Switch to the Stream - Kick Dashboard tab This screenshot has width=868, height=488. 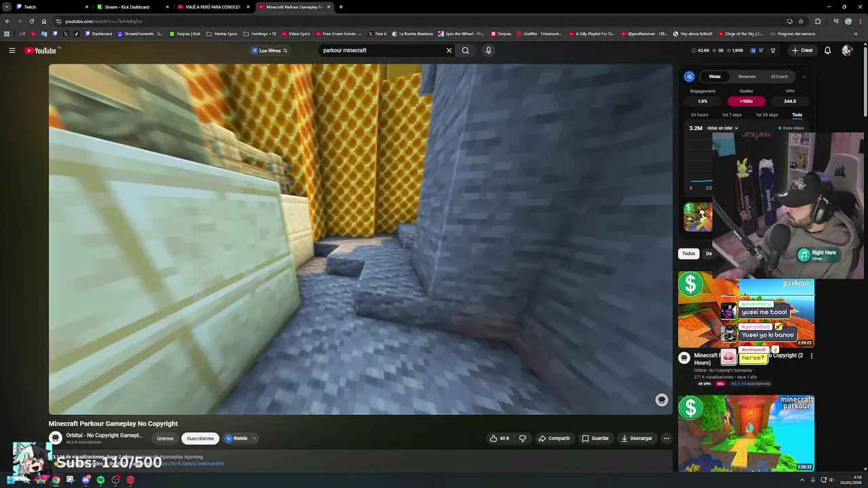tap(132, 7)
